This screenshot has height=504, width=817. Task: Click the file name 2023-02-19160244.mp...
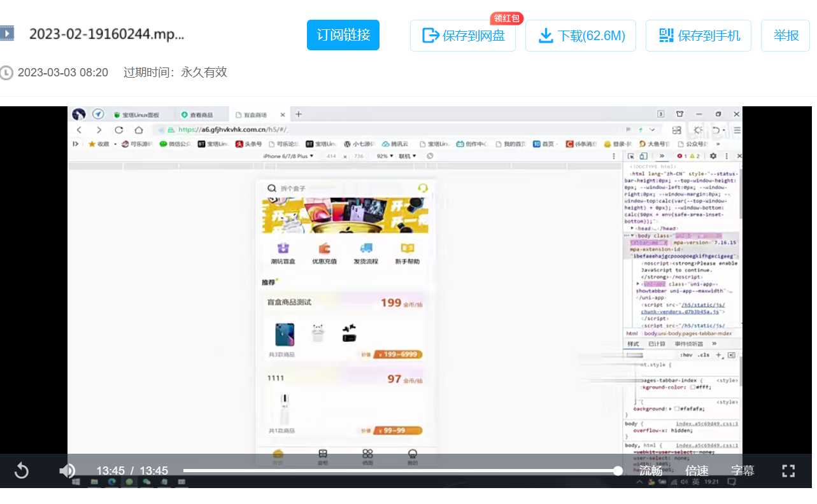(x=107, y=34)
